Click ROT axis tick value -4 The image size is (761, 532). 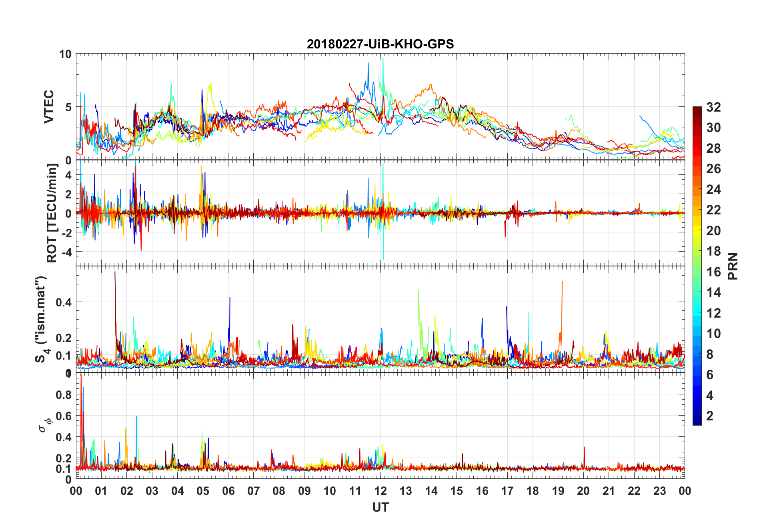point(67,252)
